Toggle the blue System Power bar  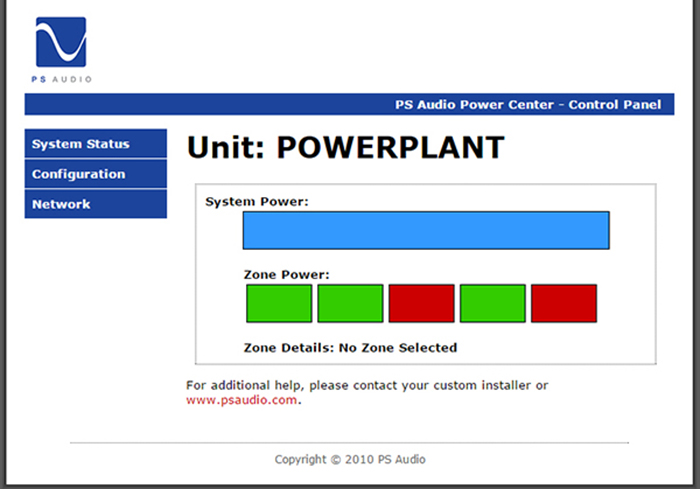(426, 230)
